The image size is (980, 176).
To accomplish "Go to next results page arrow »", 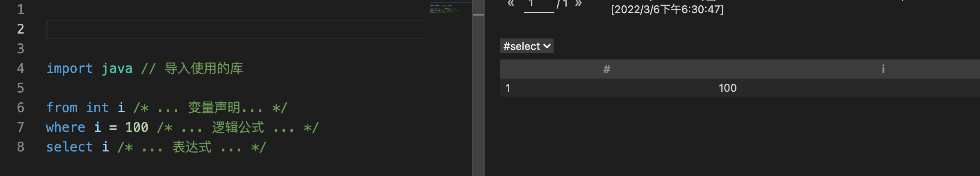I will click(x=578, y=4).
